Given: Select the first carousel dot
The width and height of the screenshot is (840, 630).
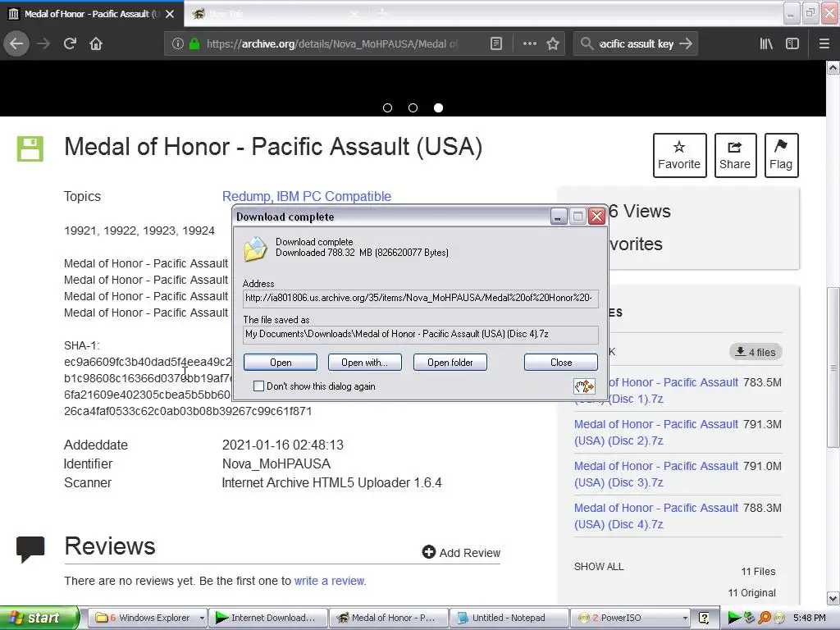Looking at the screenshot, I should [x=387, y=107].
